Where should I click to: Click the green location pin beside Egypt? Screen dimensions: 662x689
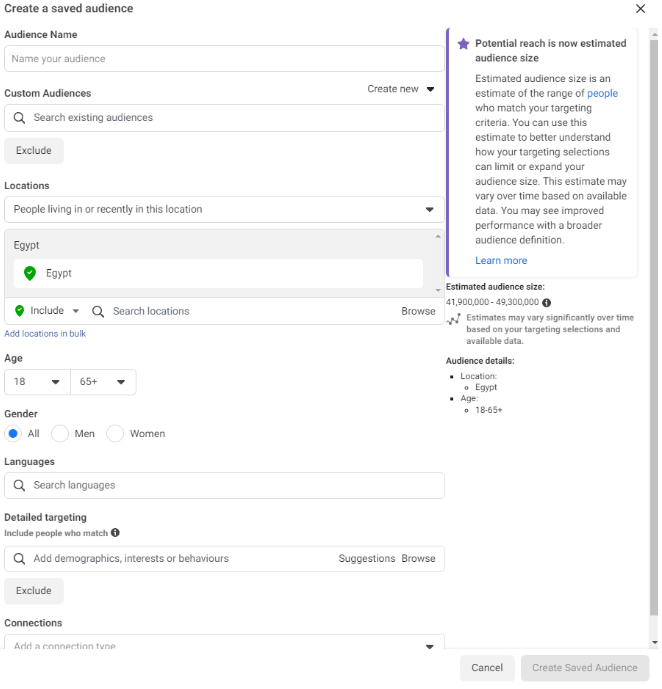[30, 273]
